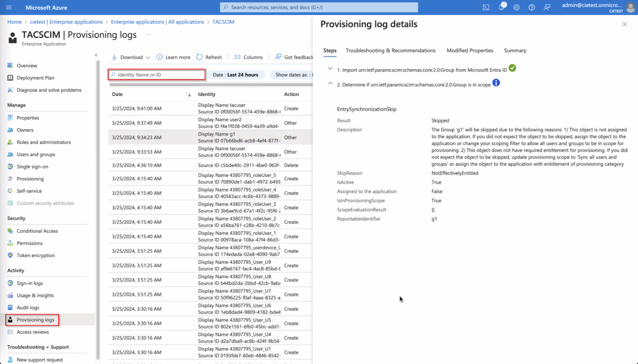Toggle the portal hamburger menu
Image resolution: width=638 pixels, height=364 pixels.
click(x=9, y=7)
